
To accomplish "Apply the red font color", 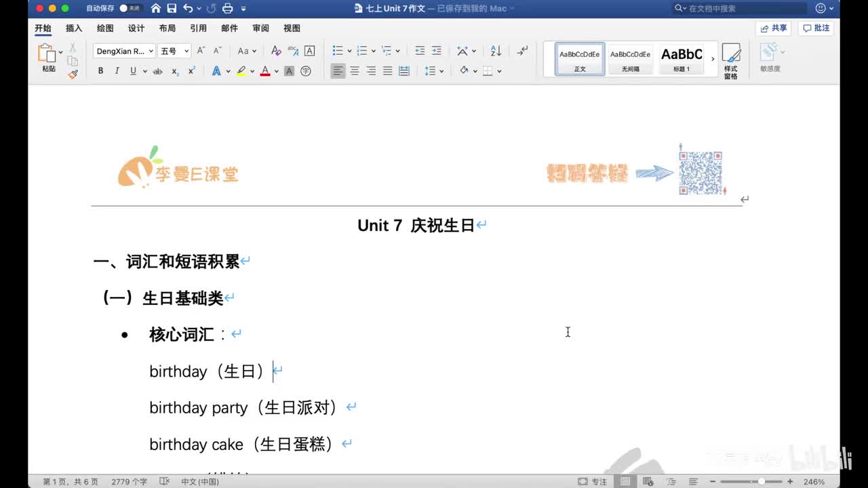I will pos(265,71).
